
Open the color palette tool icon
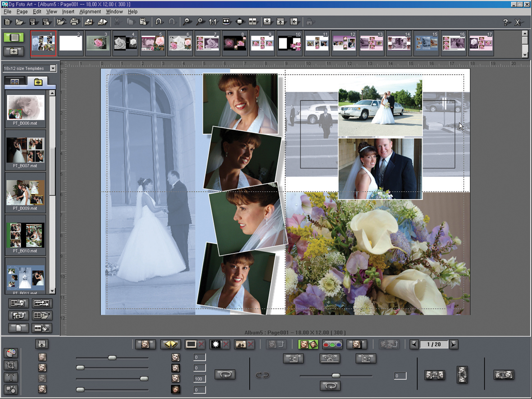tap(11, 353)
